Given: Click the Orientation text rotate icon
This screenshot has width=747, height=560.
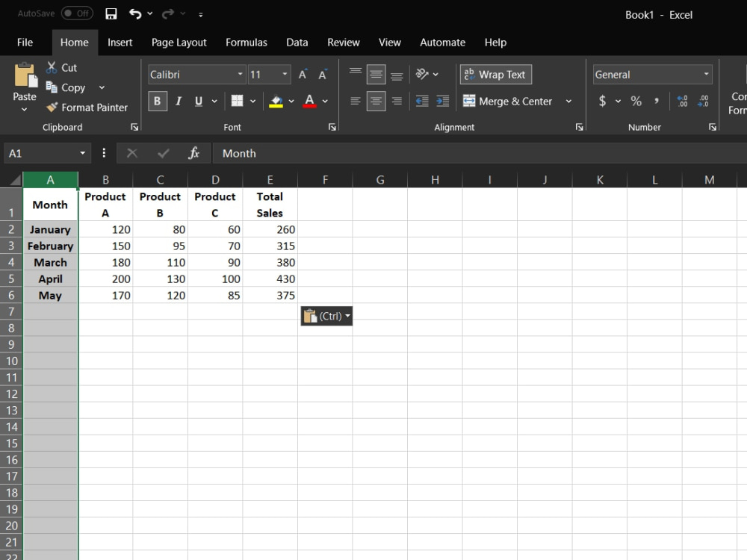Looking at the screenshot, I should [x=422, y=74].
